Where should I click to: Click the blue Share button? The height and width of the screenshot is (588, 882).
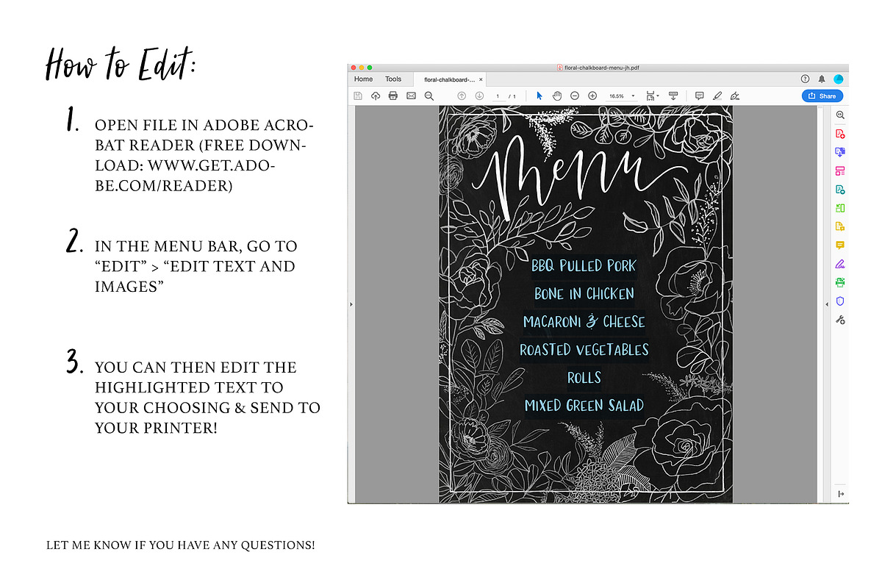tap(822, 96)
